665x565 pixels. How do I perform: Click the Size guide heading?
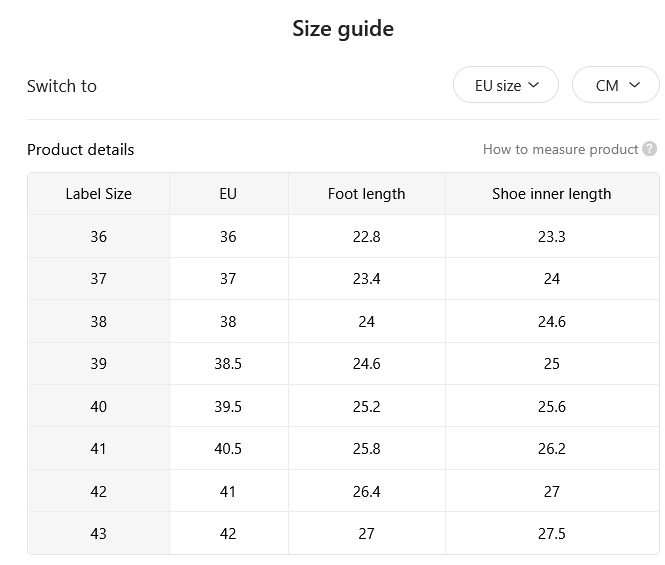[343, 29]
